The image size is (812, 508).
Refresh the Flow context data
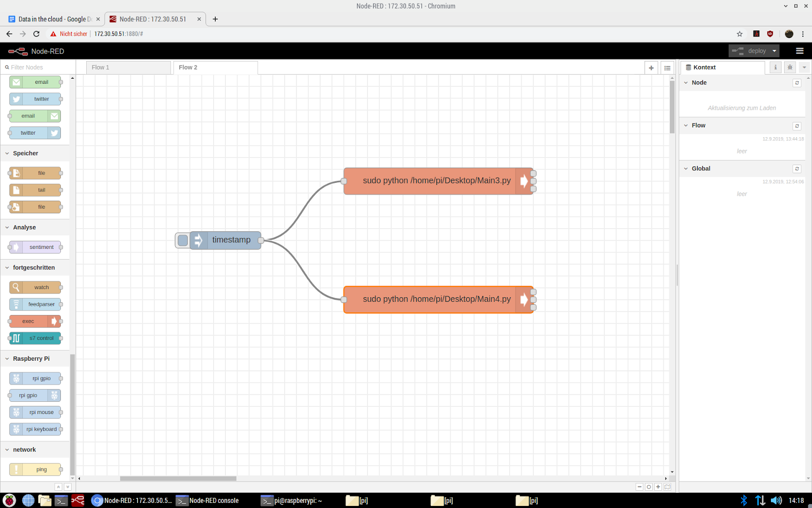pos(796,125)
